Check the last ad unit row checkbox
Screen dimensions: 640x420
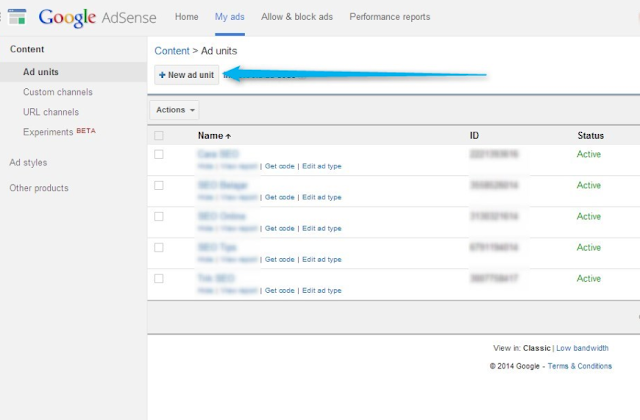[x=159, y=278]
